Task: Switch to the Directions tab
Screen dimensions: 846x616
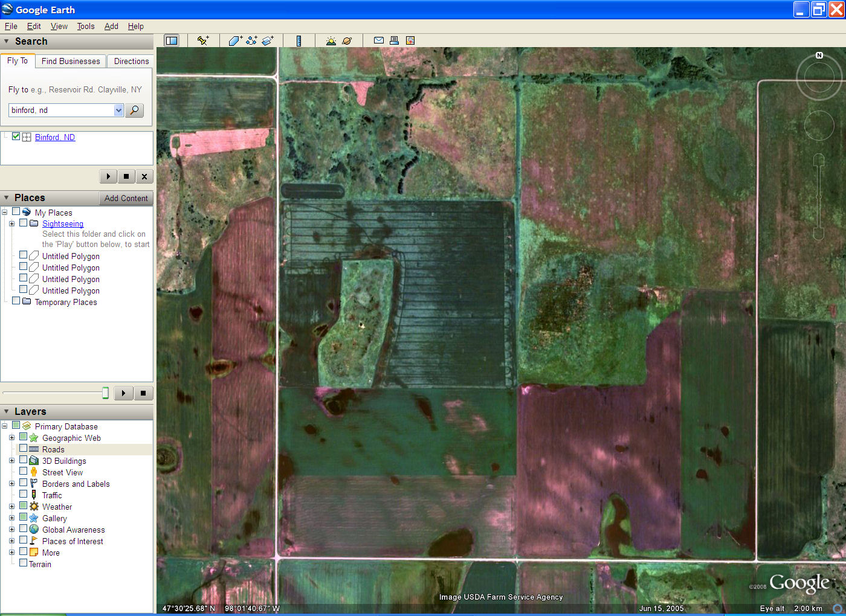Action: pos(131,61)
